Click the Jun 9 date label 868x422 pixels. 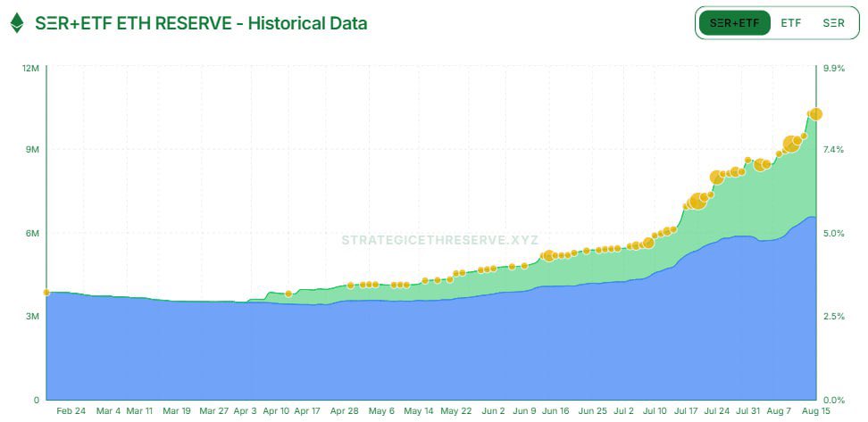point(524,411)
